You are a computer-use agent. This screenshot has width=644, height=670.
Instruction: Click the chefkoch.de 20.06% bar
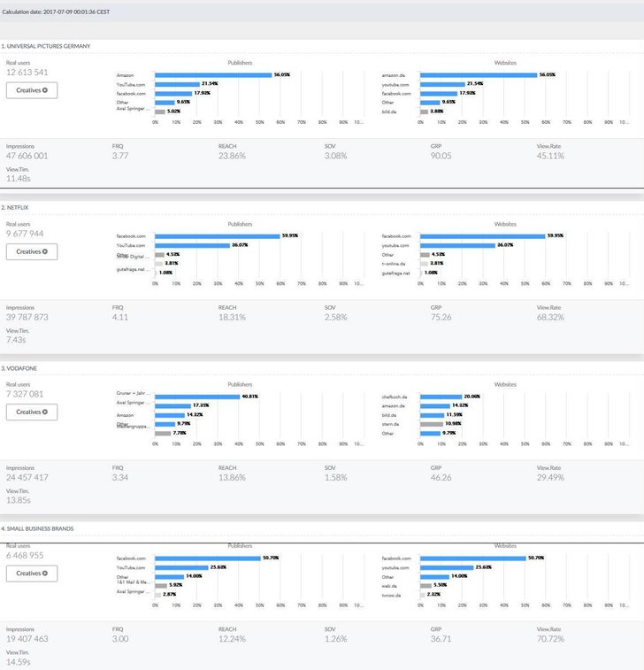click(x=441, y=397)
